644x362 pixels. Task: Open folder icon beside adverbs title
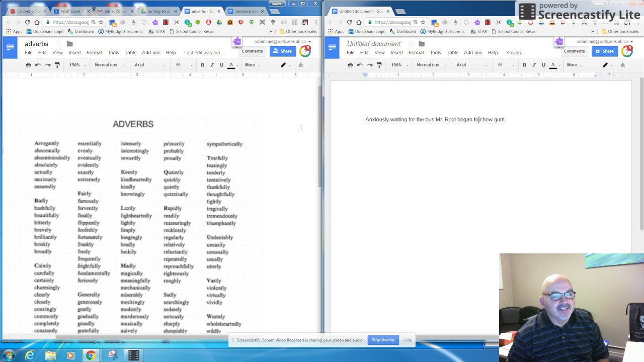pos(69,44)
